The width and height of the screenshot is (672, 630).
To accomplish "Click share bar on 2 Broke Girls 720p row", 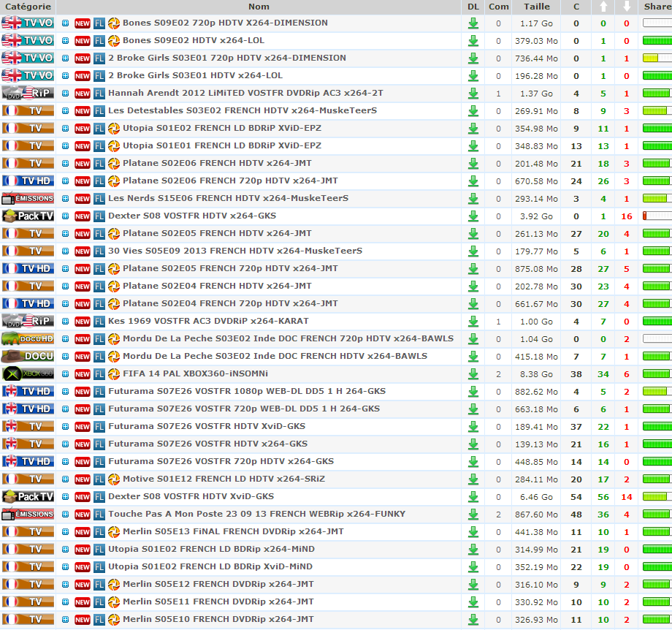I will point(657,58).
